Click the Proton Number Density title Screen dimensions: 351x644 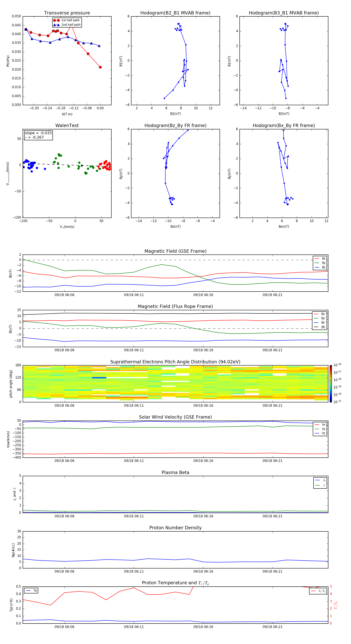click(175, 528)
